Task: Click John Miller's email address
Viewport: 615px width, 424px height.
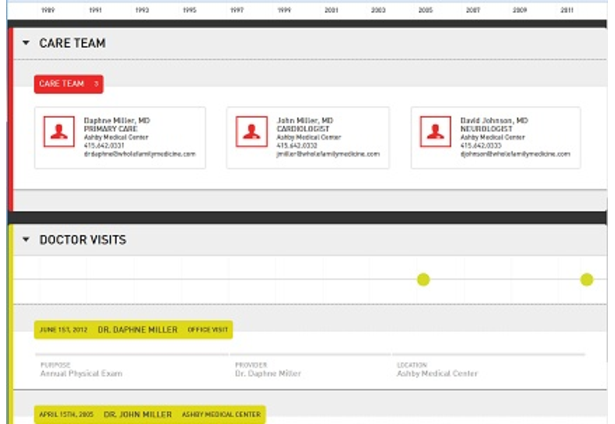Action: pyautogui.click(x=328, y=154)
